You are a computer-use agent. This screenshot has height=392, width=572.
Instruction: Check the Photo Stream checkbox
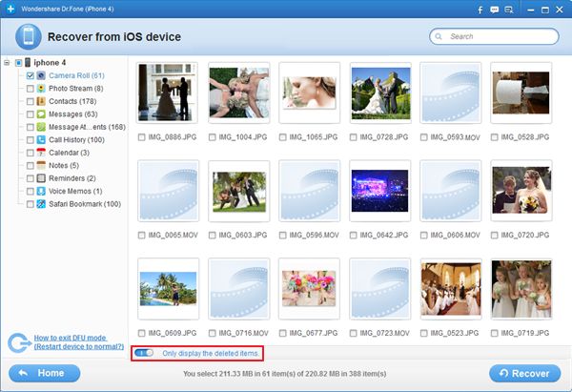click(x=31, y=89)
